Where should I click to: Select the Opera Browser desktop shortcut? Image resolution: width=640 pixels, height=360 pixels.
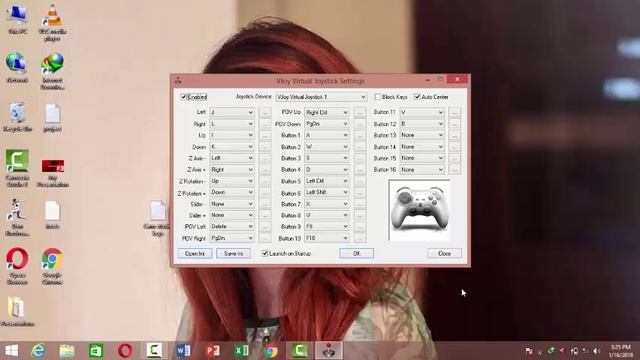[x=17, y=266]
